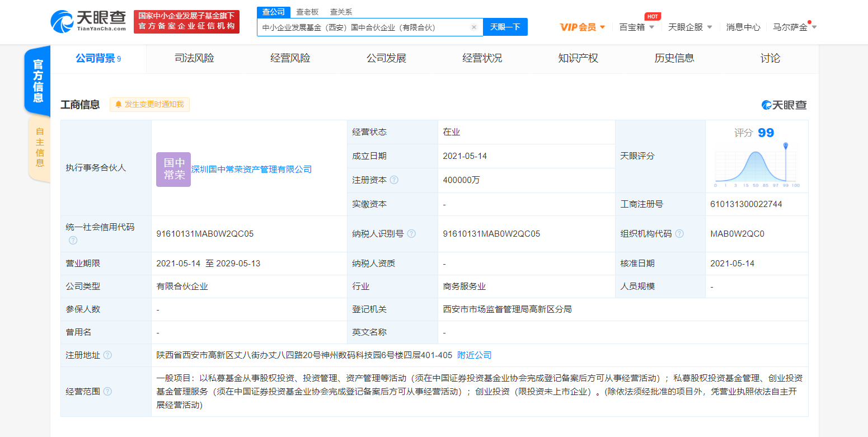Click the 国中常荣 company logo thumbnail

[x=173, y=169]
